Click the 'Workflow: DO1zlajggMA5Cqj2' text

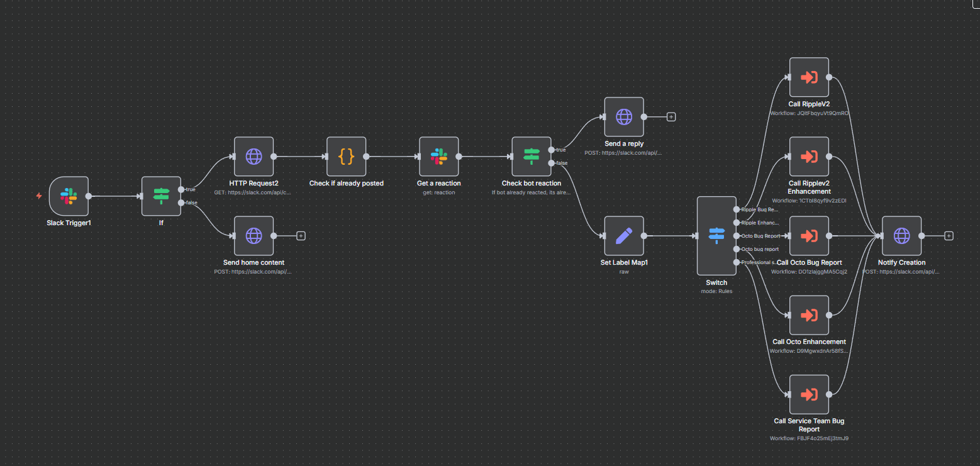[809, 272]
